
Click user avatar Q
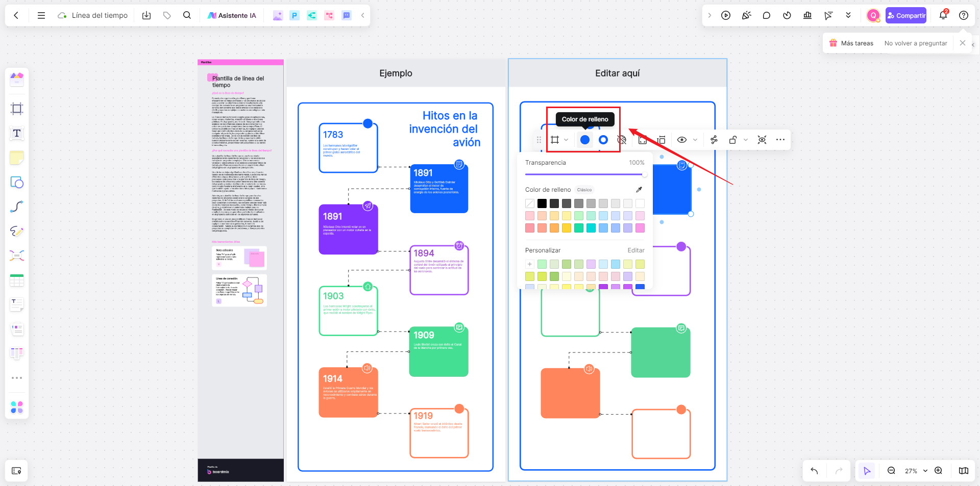[x=873, y=15]
